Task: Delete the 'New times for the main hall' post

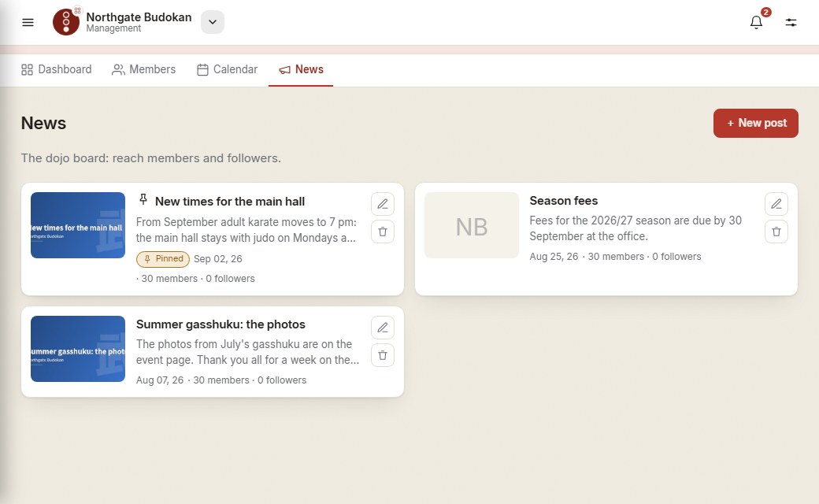Action: click(x=383, y=232)
